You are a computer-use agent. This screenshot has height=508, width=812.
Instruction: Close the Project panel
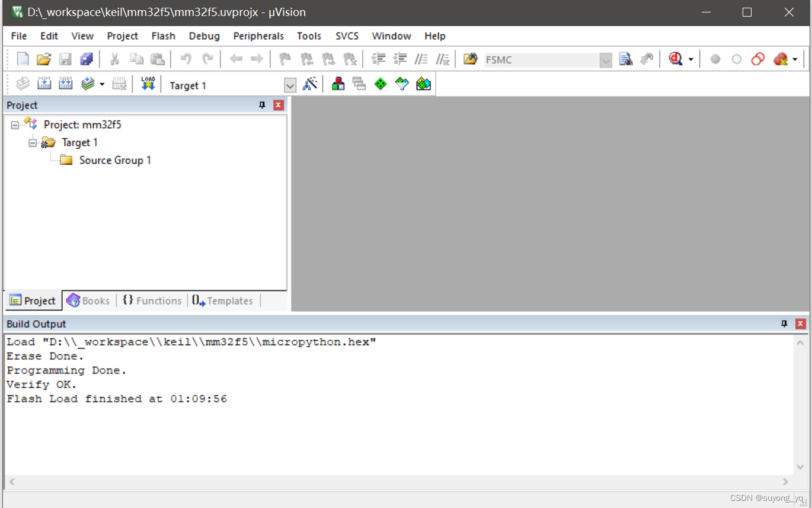pyautogui.click(x=279, y=105)
